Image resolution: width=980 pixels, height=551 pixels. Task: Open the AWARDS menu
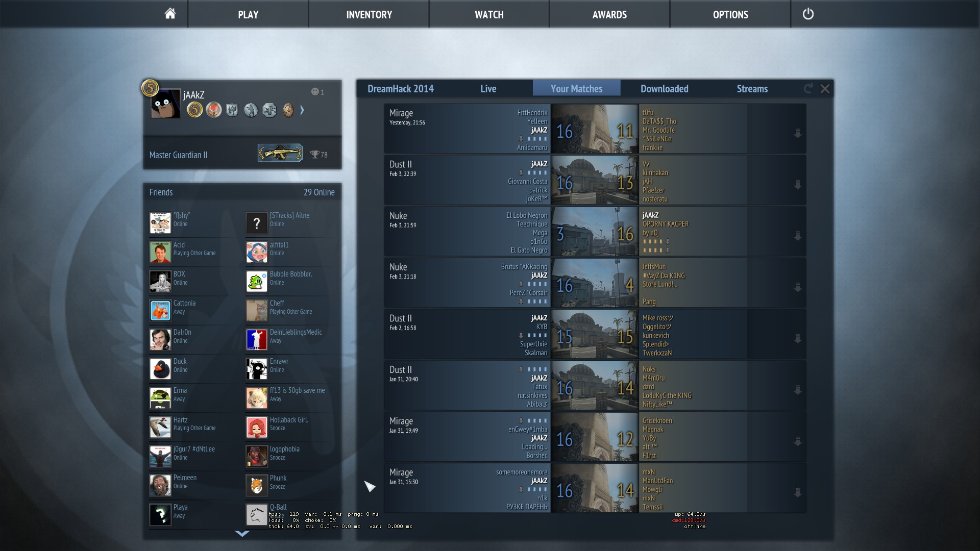609,14
